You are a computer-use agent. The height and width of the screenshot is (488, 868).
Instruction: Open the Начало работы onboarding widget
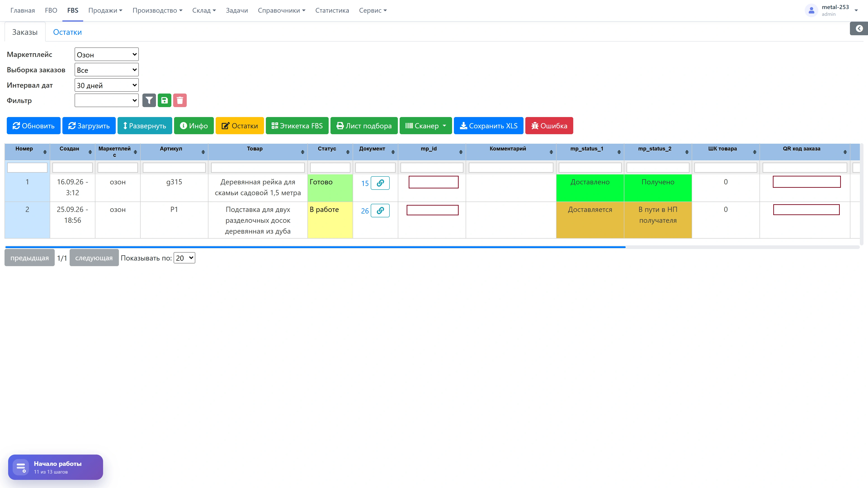[56, 467]
